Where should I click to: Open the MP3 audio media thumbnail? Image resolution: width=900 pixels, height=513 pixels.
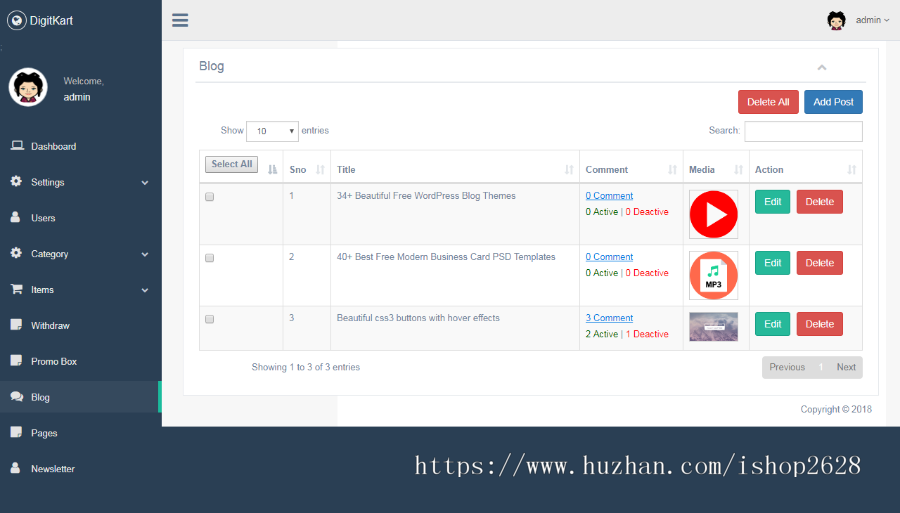point(713,275)
